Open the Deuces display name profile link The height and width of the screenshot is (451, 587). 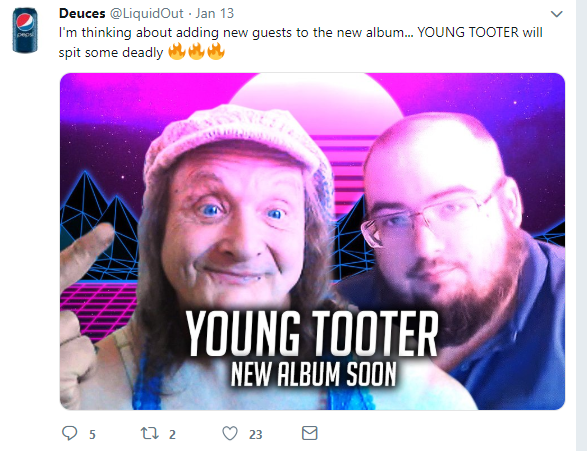[82, 13]
